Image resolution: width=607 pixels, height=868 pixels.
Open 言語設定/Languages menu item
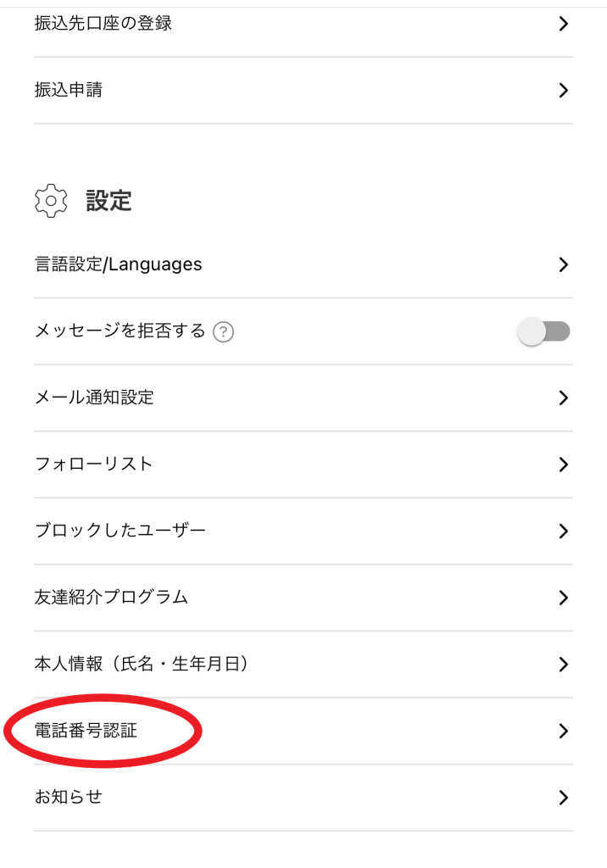tap(119, 264)
